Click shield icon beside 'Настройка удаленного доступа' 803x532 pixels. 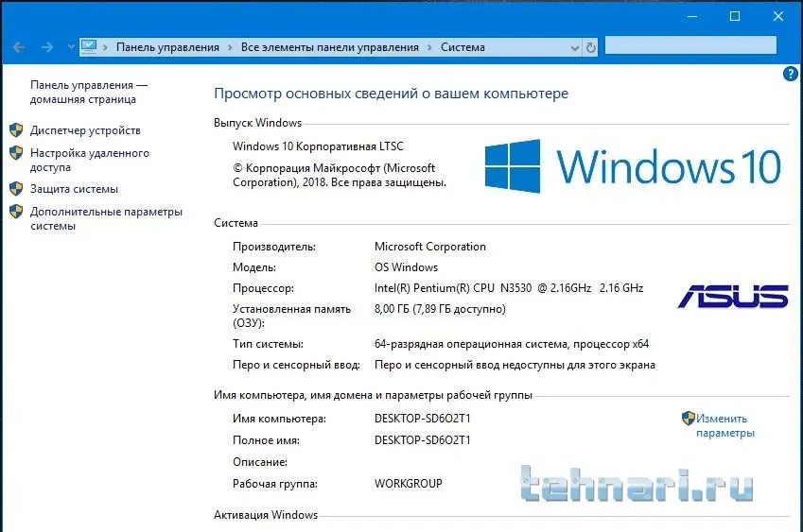(16, 152)
